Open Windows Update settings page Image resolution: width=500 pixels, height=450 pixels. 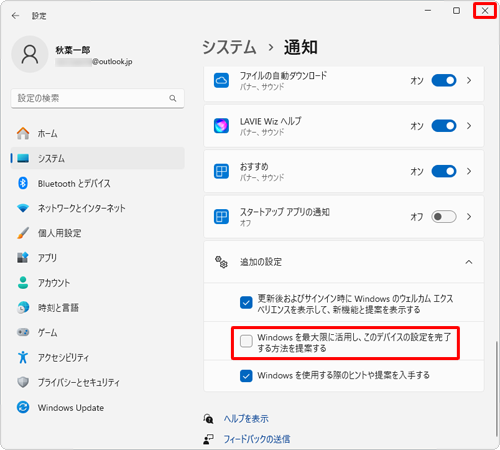pos(71,408)
